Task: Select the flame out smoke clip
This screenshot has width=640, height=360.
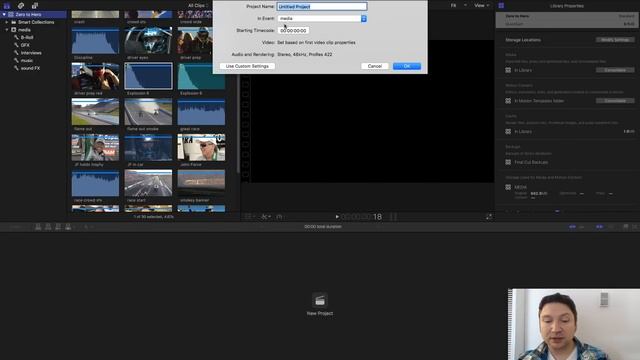Action: coord(148,112)
